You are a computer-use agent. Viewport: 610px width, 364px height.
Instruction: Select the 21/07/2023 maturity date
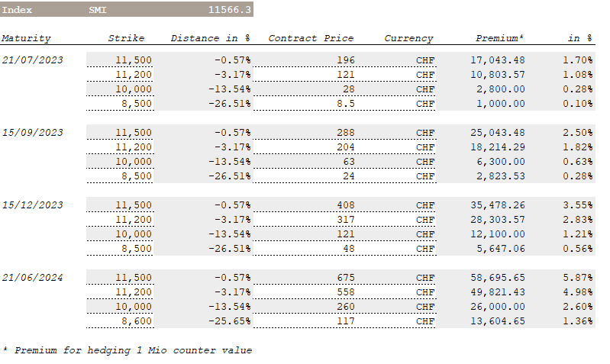click(x=32, y=60)
